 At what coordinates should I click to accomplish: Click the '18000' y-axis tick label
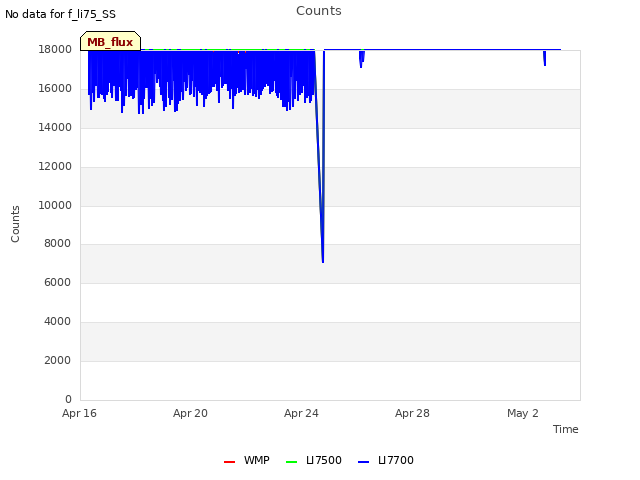coord(55,49)
